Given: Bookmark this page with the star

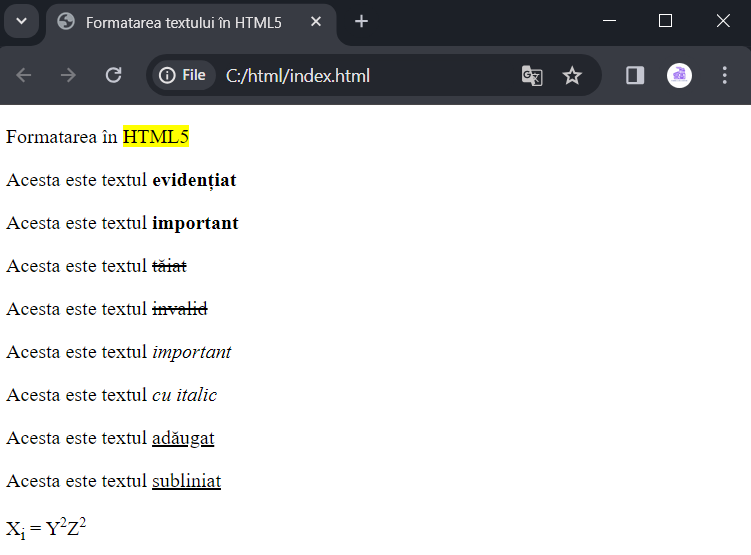Looking at the screenshot, I should 572,76.
